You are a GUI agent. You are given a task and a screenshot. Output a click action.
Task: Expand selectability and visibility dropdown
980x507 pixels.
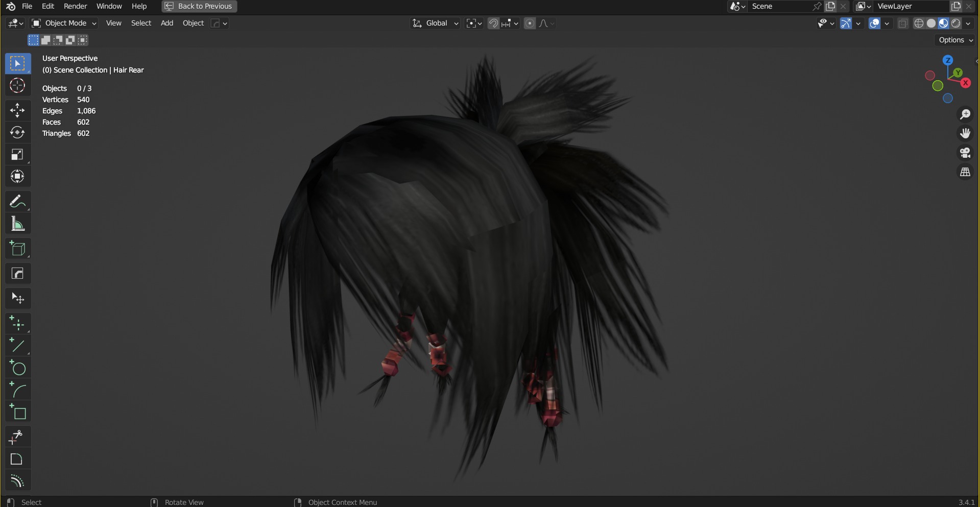pyautogui.click(x=826, y=23)
